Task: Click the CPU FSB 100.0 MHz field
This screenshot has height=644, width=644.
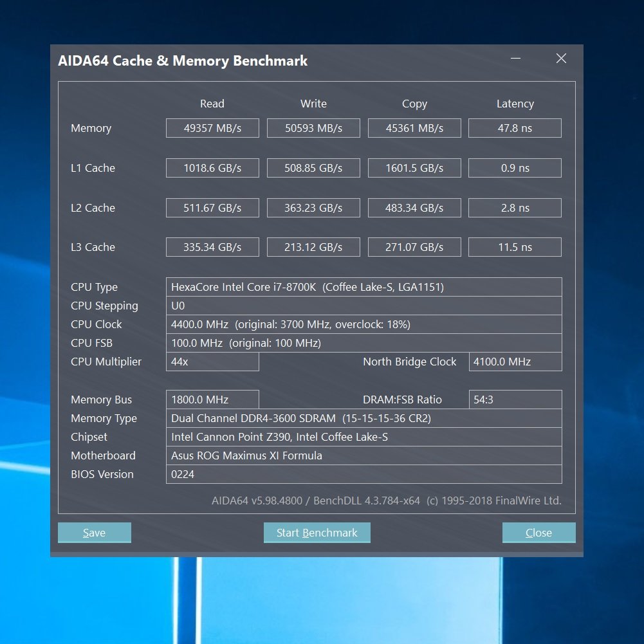Action: (x=364, y=343)
